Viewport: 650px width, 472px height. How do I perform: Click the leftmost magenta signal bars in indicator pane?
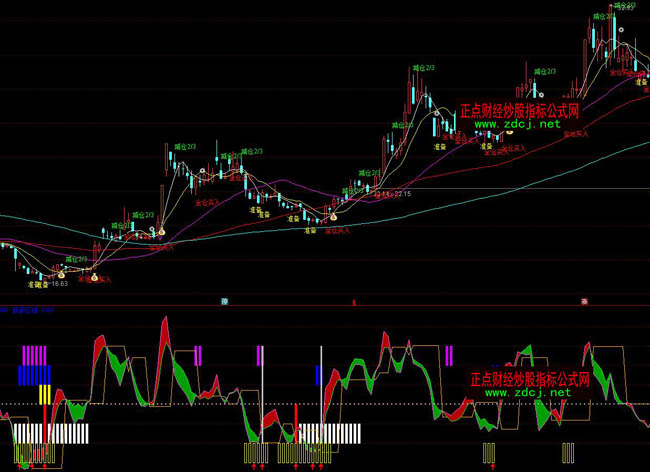35,355
